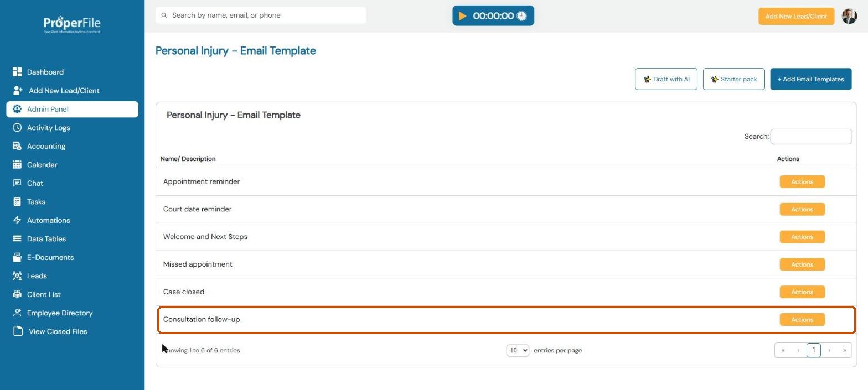Image resolution: width=868 pixels, height=390 pixels.
Task: Focus the name, email, or phone search box
Action: pos(261,15)
